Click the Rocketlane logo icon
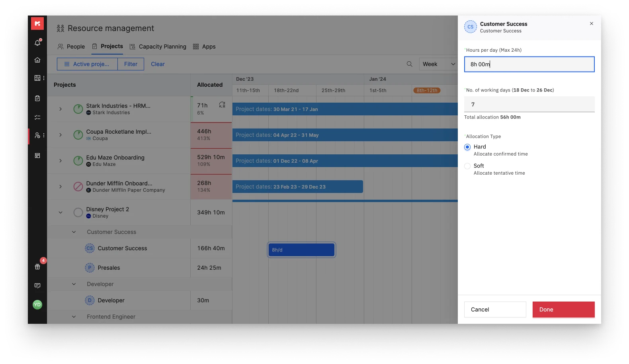 (x=37, y=23)
